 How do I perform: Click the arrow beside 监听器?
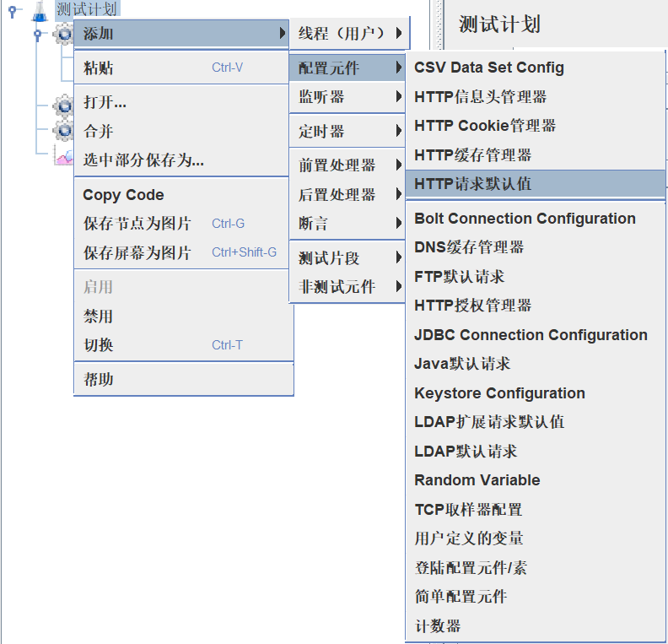pos(399,96)
